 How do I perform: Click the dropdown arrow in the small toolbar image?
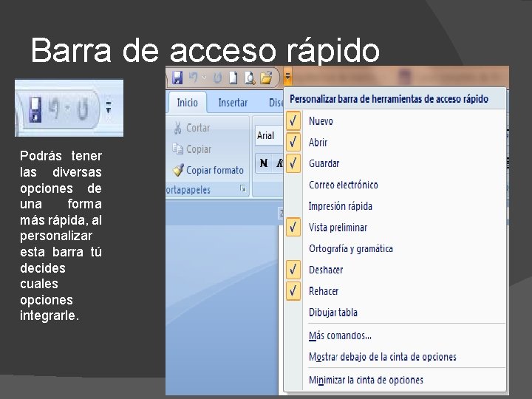point(108,107)
